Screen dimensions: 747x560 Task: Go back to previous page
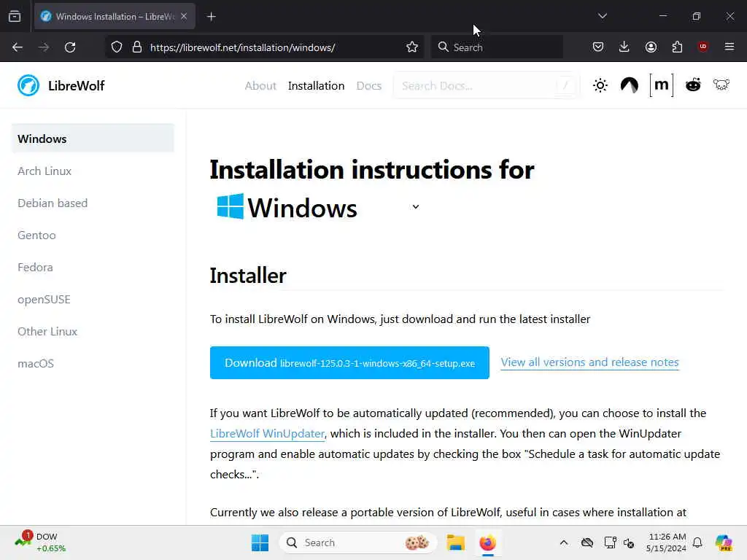click(18, 47)
